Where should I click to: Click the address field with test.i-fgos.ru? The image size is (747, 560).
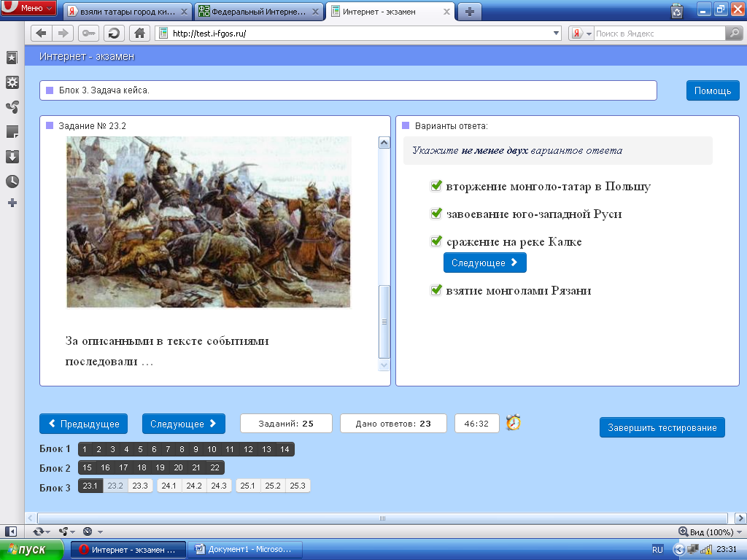coord(358,34)
